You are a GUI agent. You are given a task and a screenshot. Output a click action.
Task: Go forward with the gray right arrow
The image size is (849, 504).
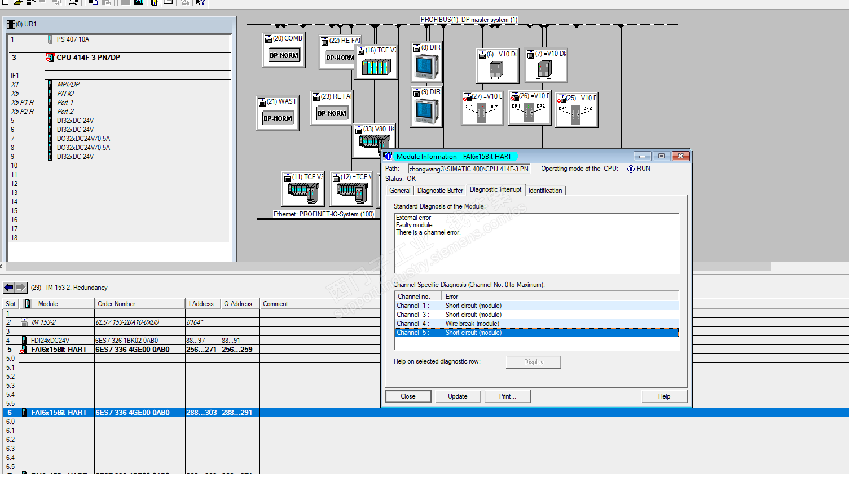21,288
